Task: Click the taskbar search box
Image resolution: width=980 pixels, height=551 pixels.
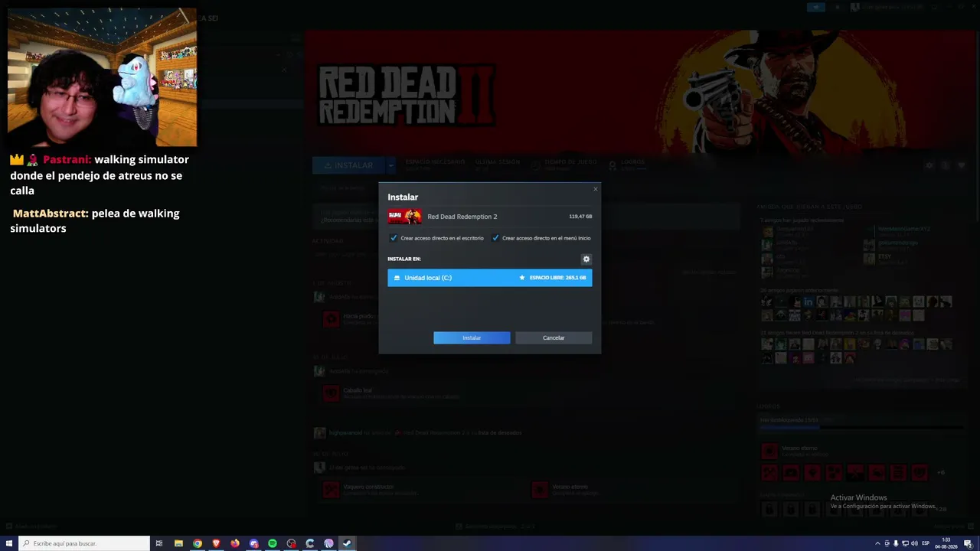Action: point(84,543)
